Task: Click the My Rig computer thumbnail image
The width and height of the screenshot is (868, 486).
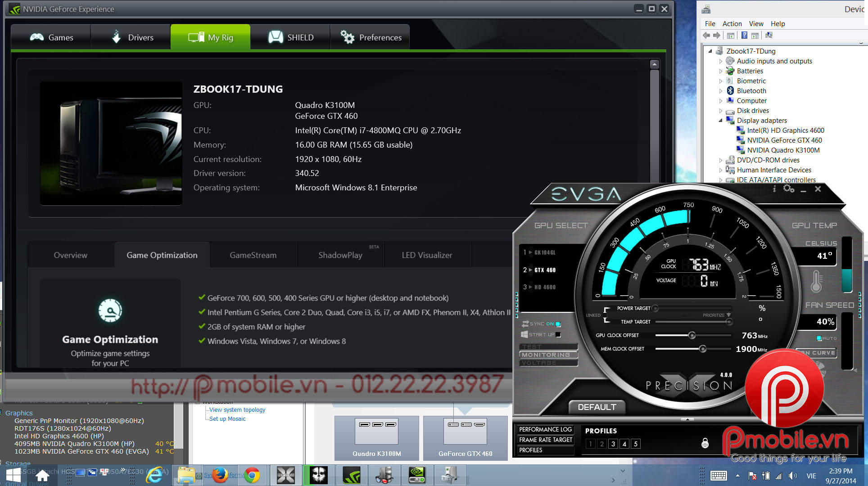Action: coord(111,144)
